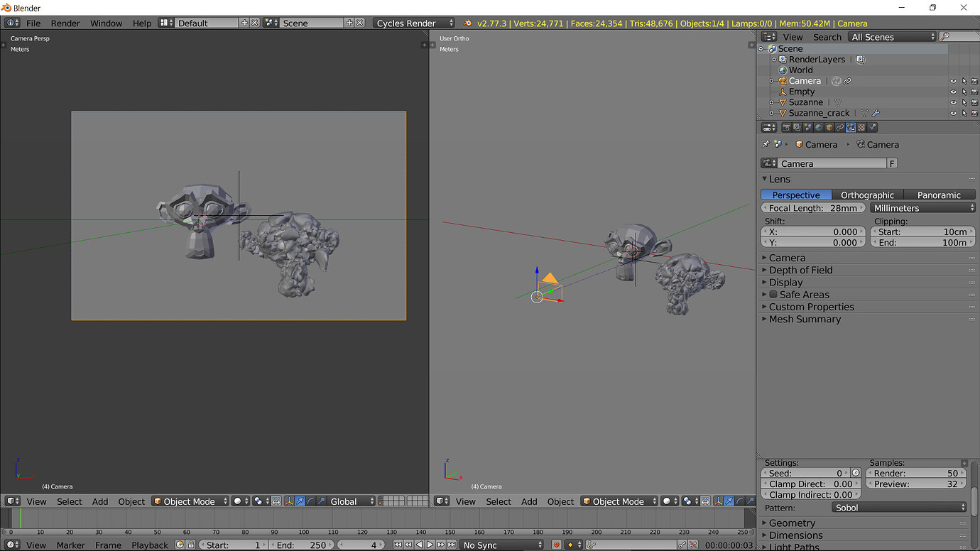
Task: Open the timeline Marker menu
Action: 70,545
